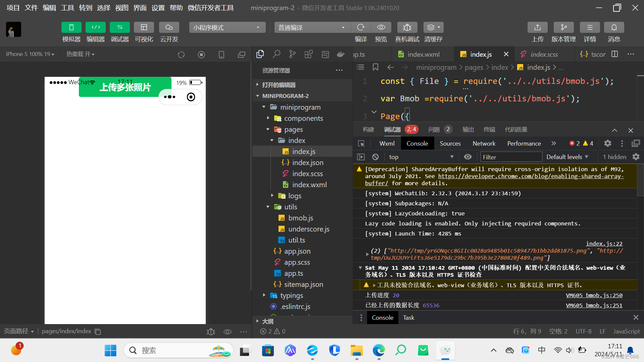Close the index.js editor tab
Image resolution: width=644 pixels, height=362 pixels.
(x=506, y=54)
